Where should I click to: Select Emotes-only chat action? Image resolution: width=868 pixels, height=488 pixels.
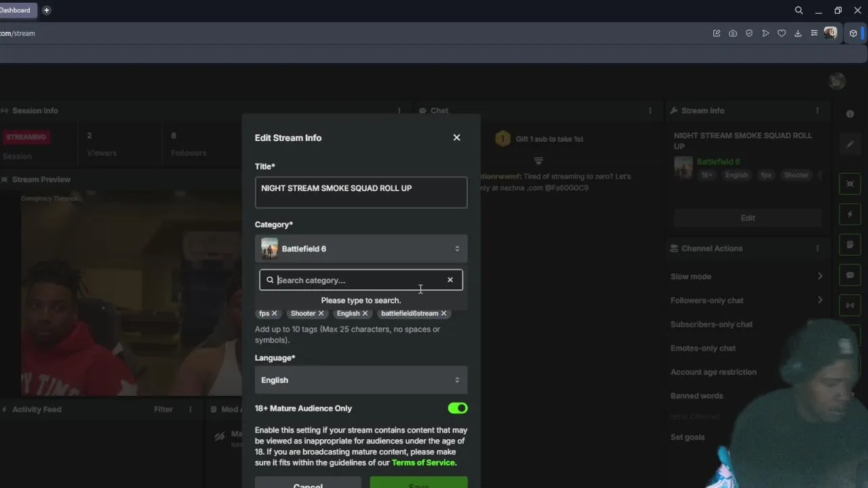(703, 348)
